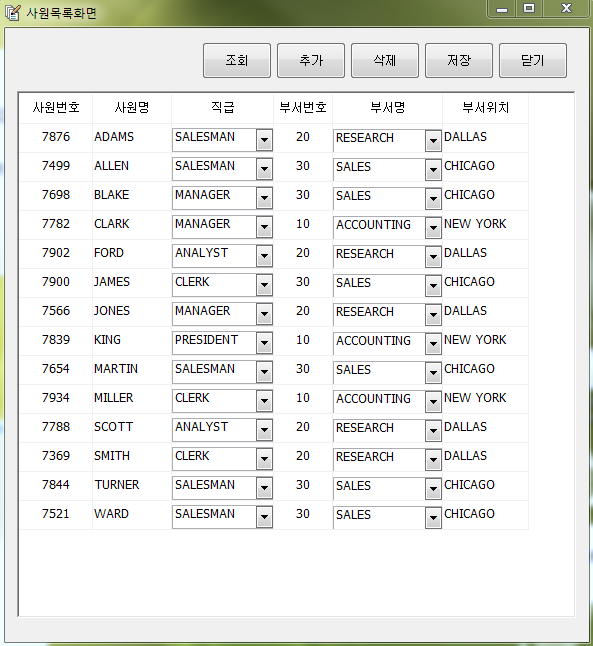Viewport: 593px width, 646px height.
Task: Open MARTIN department name dropdown arrow
Action: coord(433,373)
